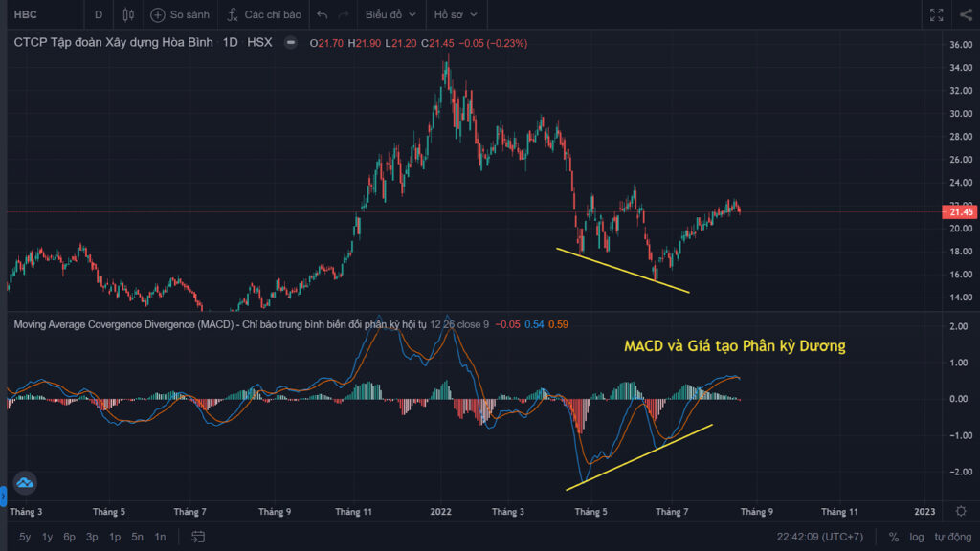Screen dimensions: 980x551
Task: Toggle the percent scale
Action: tap(894, 537)
